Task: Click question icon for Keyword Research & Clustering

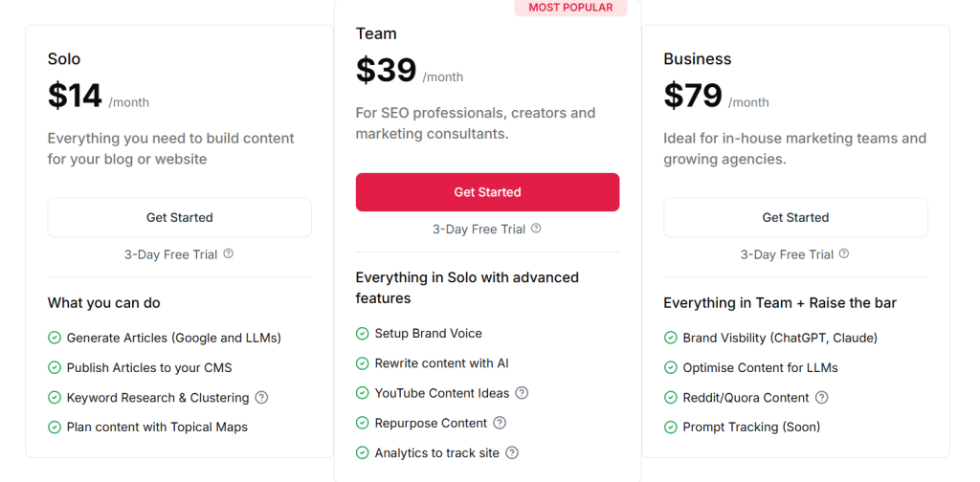Action: pos(261,398)
